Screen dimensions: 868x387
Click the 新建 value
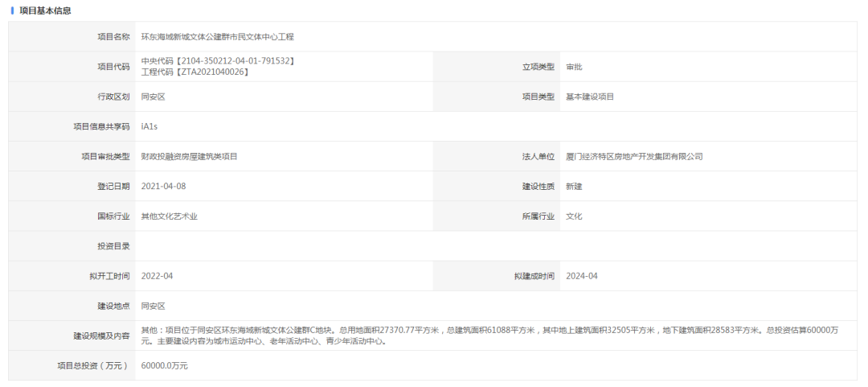tap(574, 187)
